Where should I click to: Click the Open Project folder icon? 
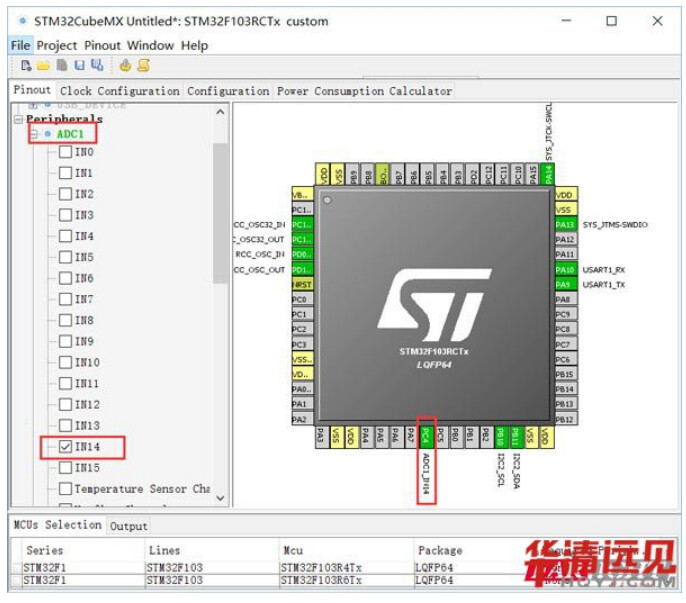43,66
